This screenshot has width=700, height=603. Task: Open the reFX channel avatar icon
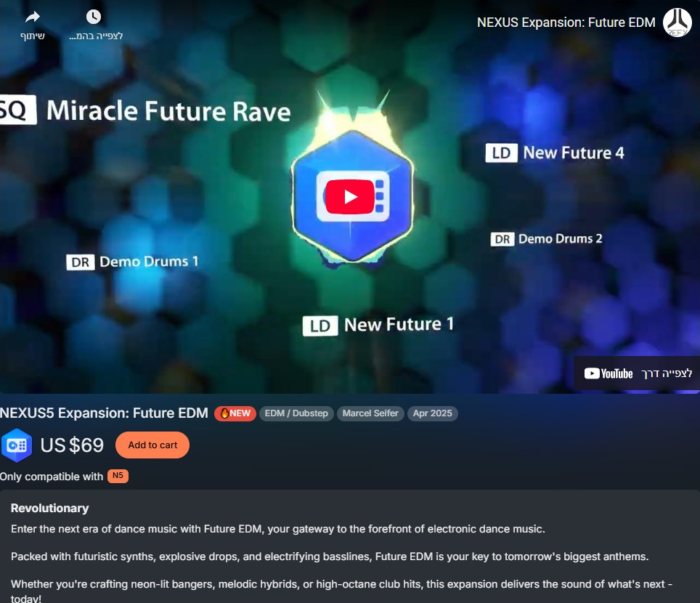click(x=677, y=23)
